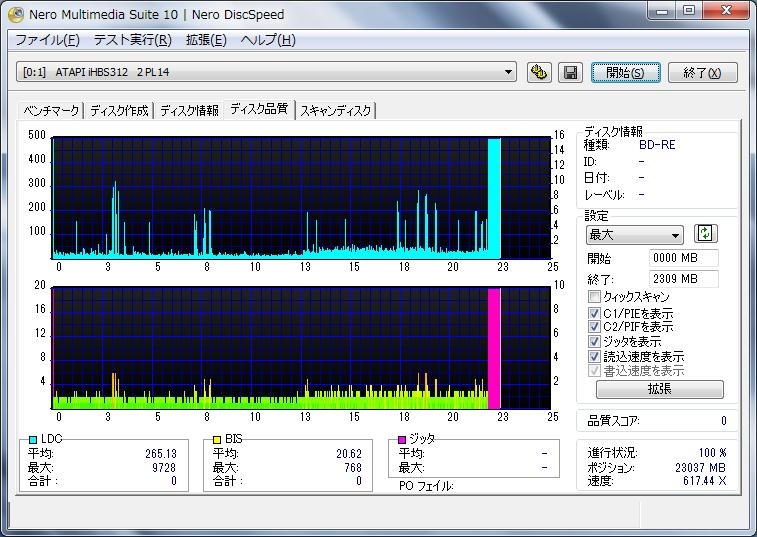Open the 拡張(E) menu
The height and width of the screenshot is (537, 757).
pos(206,40)
